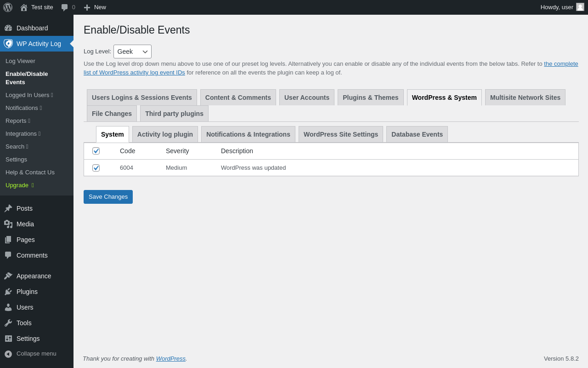
Task: Open the Log Level dropdown
Action: tap(132, 52)
